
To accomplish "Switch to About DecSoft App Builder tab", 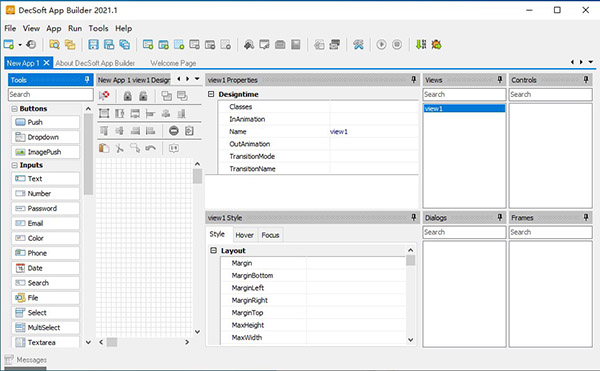I will [x=95, y=63].
